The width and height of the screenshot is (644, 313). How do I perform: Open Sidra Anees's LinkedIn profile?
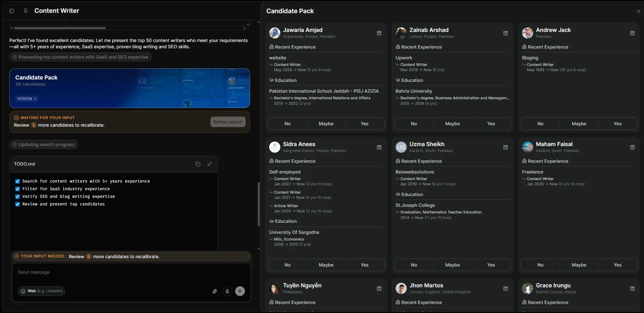pyautogui.click(x=379, y=147)
